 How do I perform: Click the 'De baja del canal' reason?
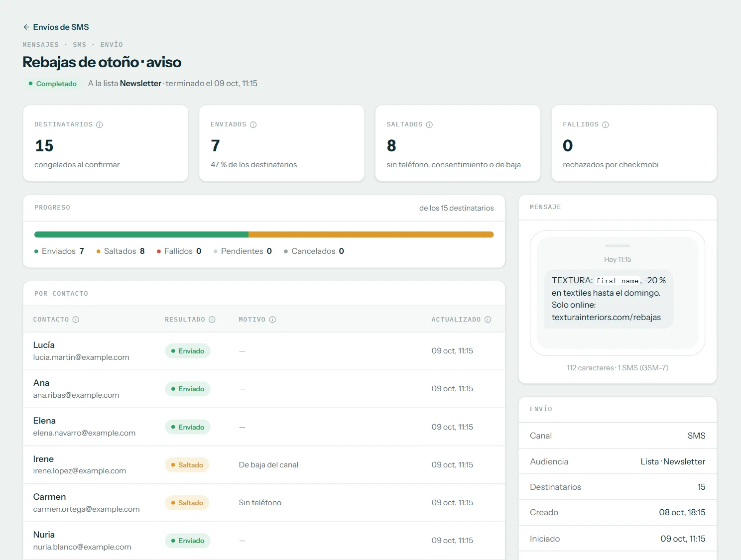[268, 465]
